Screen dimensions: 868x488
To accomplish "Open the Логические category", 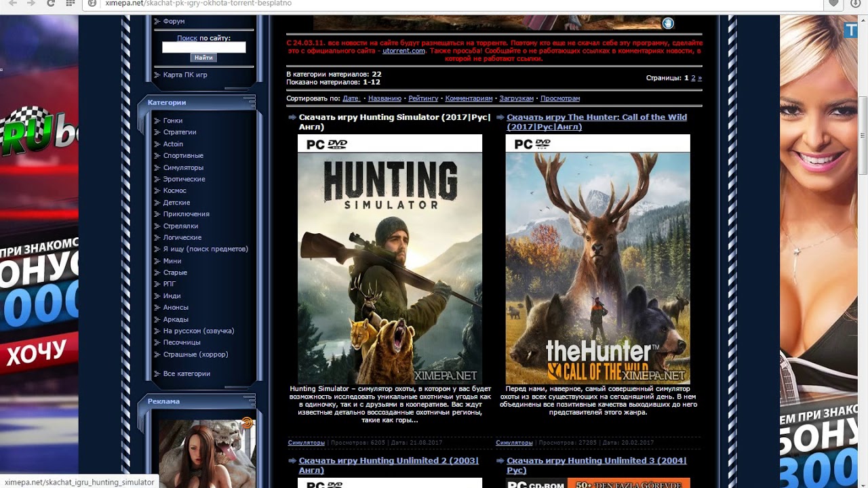I will click(182, 237).
